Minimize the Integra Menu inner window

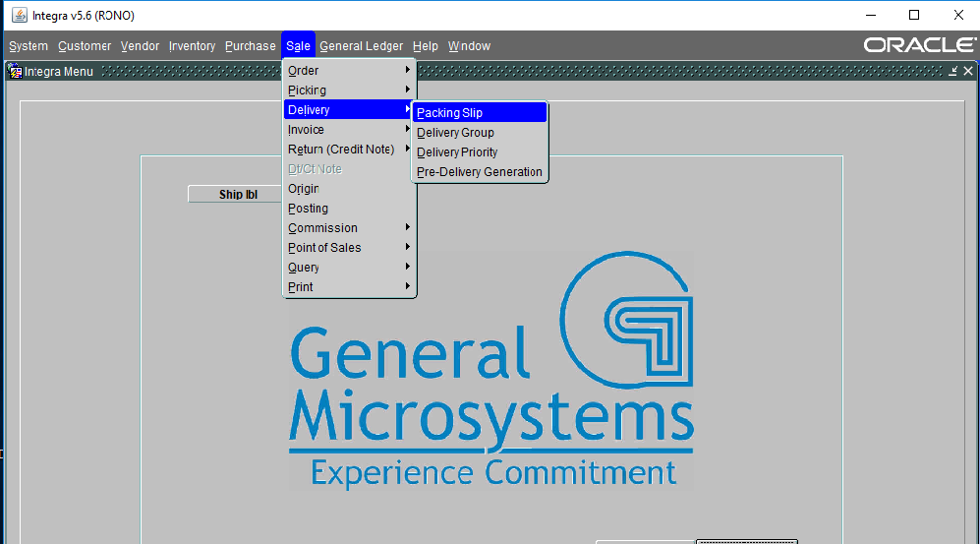point(952,71)
